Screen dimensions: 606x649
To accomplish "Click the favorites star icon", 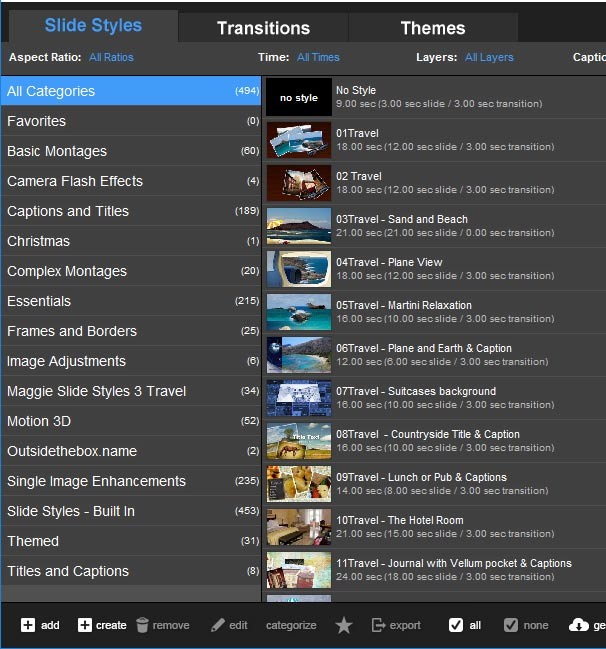I will pyautogui.click(x=344, y=625).
